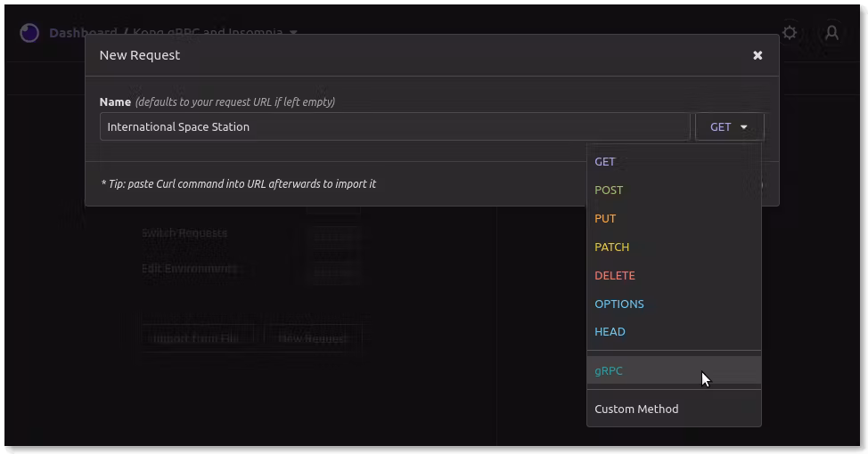Open settings via the gear icon

(x=790, y=33)
